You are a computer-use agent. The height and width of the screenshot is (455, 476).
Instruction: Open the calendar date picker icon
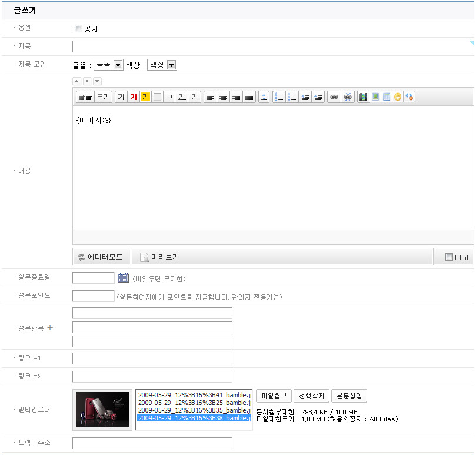point(124,278)
